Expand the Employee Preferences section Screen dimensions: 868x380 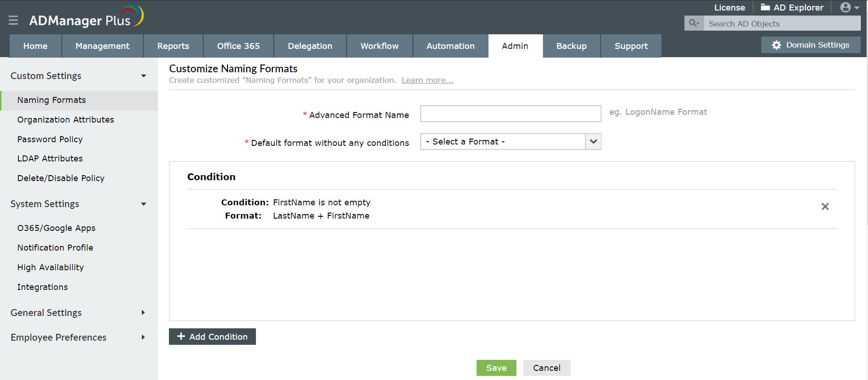143,337
